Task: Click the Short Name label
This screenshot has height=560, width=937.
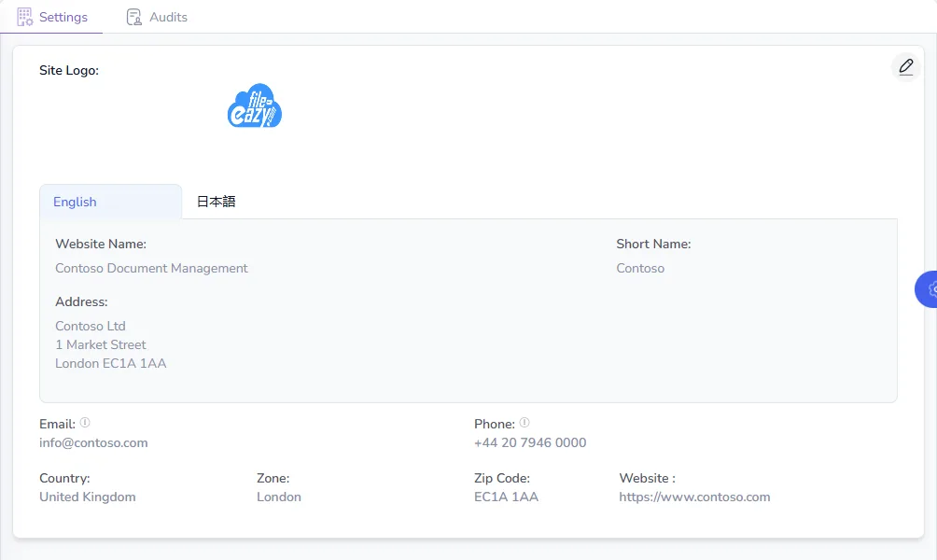Action: tap(653, 244)
